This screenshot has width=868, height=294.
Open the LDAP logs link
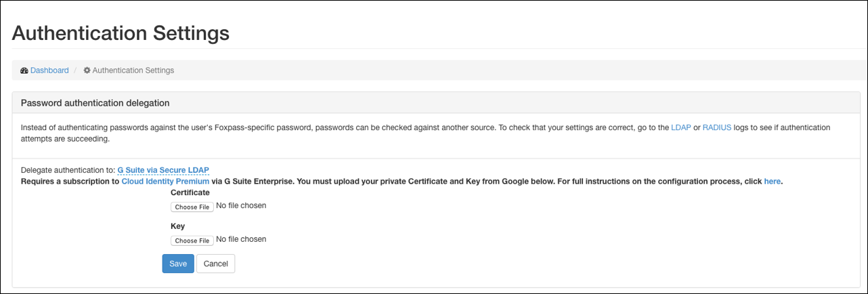coord(680,127)
